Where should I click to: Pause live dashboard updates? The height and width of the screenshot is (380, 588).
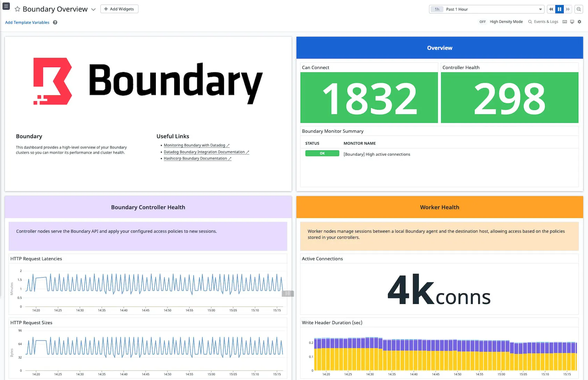pos(559,9)
